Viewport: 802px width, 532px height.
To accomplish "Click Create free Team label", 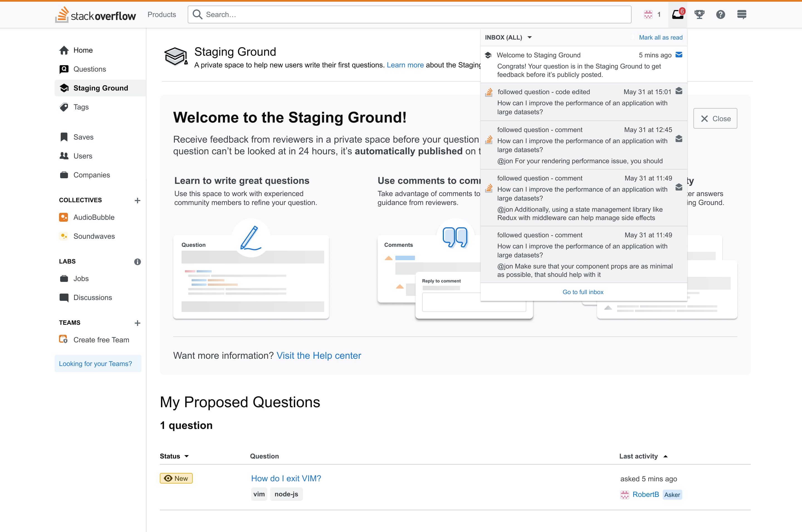I will click(x=101, y=340).
